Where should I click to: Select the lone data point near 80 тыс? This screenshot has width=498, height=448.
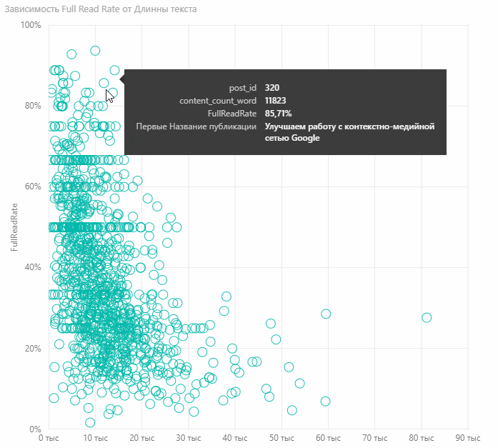tap(427, 317)
